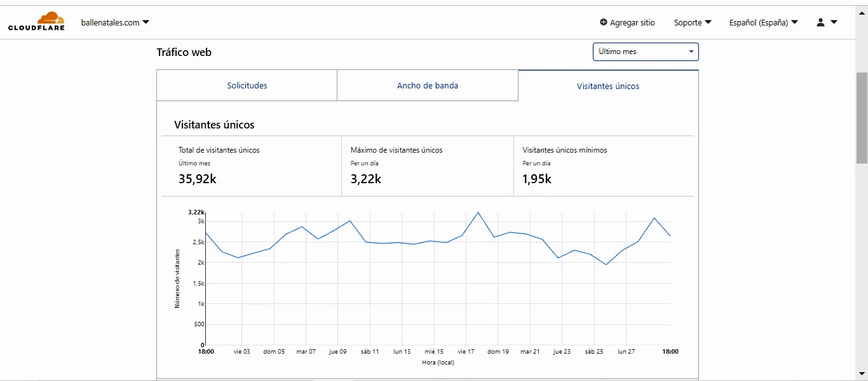Click the 35,92k total visitors value
The height and width of the screenshot is (381, 868).
point(198,179)
